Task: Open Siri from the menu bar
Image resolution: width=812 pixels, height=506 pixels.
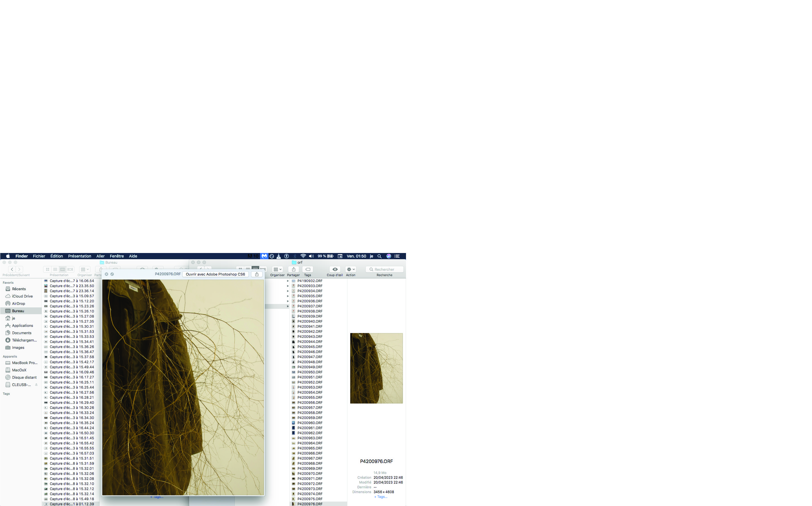Action: point(389,256)
